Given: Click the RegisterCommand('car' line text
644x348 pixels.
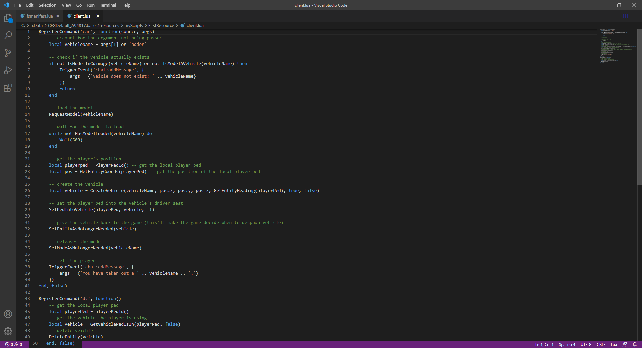Looking at the screenshot, I should click(97, 31).
